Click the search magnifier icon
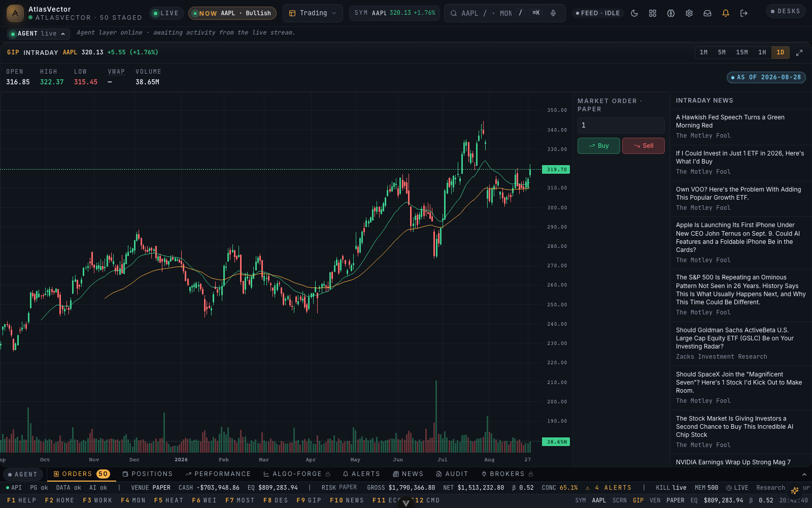Viewport: 812px width, 508px height. pos(454,13)
